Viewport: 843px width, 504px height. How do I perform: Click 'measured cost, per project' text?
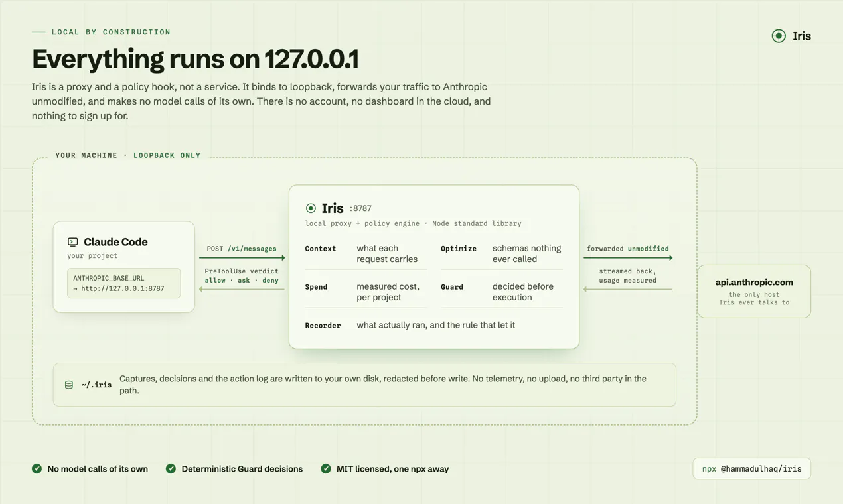point(388,292)
